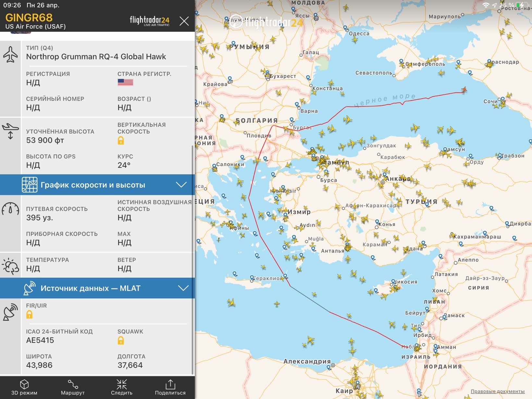532x399 pixels.
Task: Click the flightradar24 logo in header
Action: coord(150,20)
